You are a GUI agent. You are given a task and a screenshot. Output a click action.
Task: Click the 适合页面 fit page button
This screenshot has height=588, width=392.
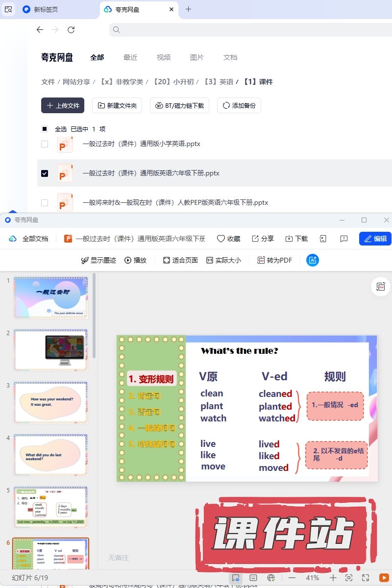[180, 260]
